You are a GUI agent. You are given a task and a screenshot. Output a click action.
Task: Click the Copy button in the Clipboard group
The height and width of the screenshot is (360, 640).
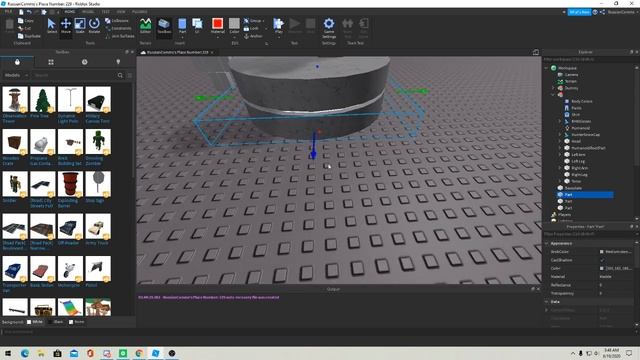coord(26,20)
